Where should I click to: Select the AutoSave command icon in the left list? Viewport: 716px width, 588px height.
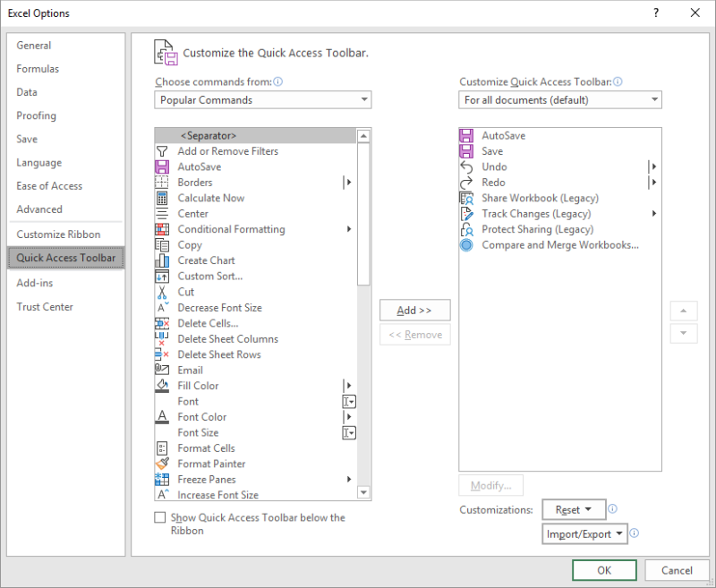[164, 166]
